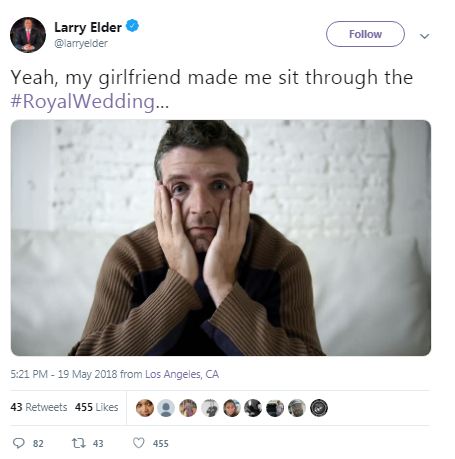Click the retweet arrows icon
The width and height of the screenshot is (455, 459).
coord(79,443)
